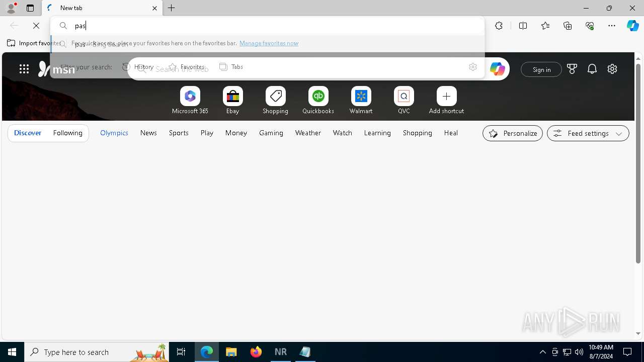Click Import favorites

33,43
